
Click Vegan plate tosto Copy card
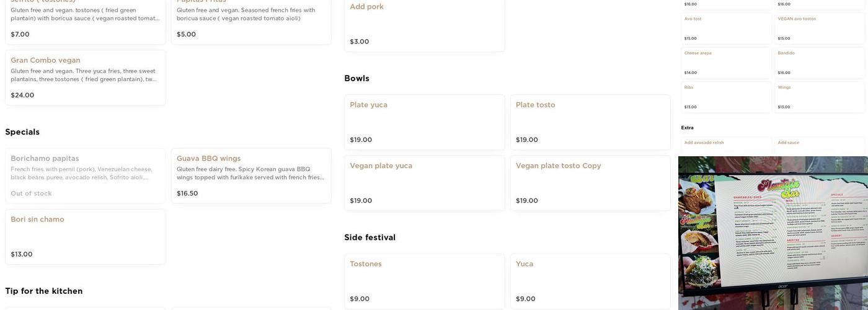[590, 183]
